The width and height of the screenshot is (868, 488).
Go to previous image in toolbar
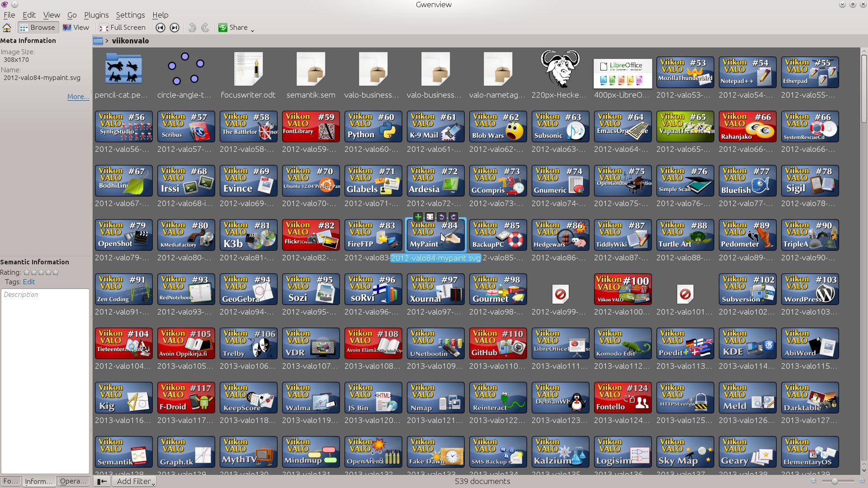[x=160, y=28]
